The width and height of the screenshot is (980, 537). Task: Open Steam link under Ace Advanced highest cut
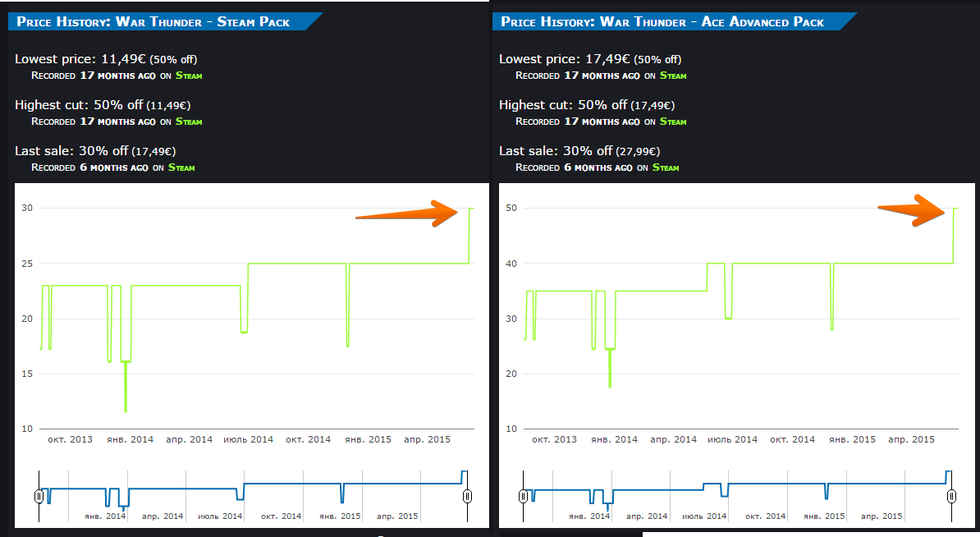click(673, 122)
